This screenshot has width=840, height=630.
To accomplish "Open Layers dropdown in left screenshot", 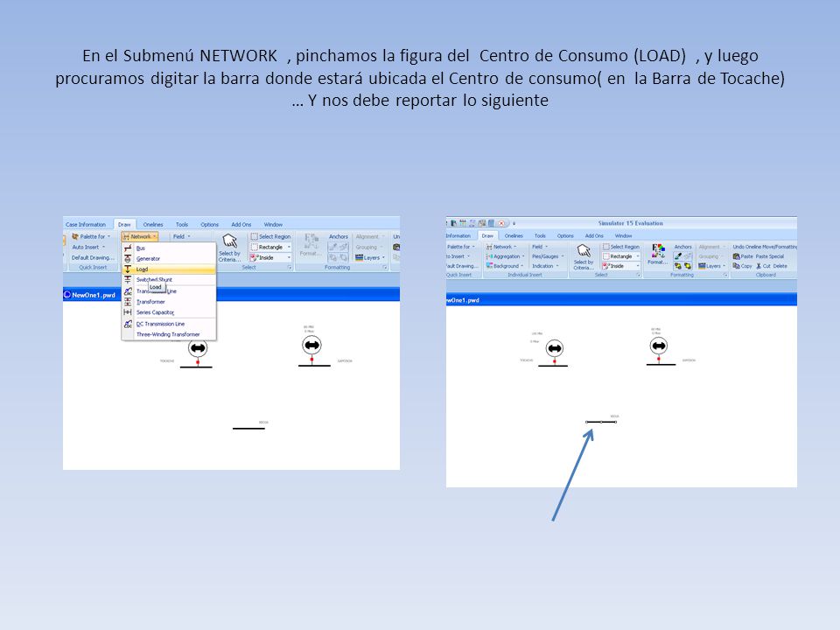I will (370, 257).
